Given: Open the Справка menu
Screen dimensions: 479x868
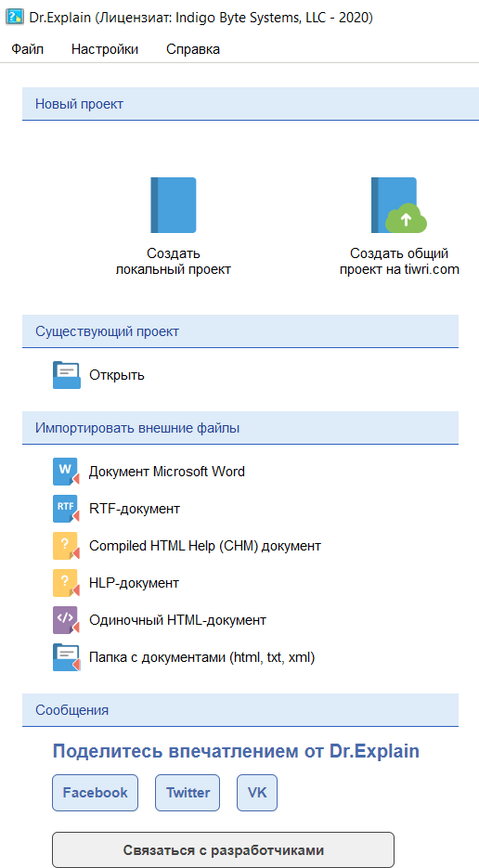Looking at the screenshot, I should 193,49.
